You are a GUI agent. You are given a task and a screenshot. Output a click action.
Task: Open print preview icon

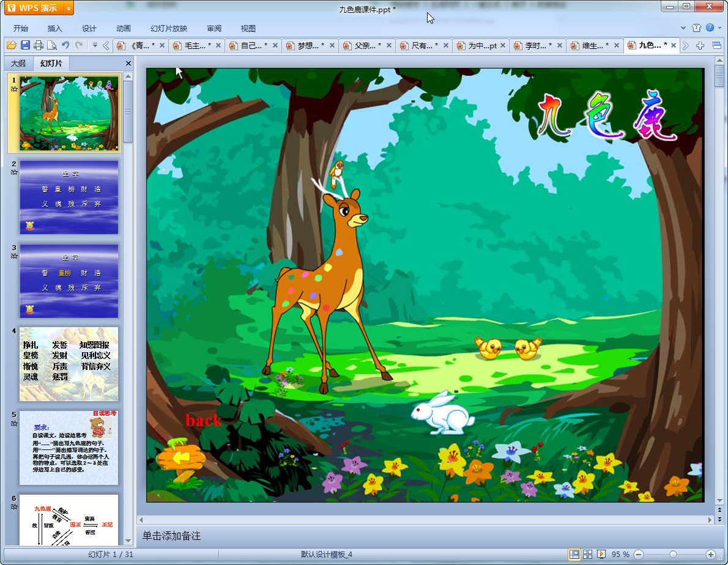(x=52, y=45)
